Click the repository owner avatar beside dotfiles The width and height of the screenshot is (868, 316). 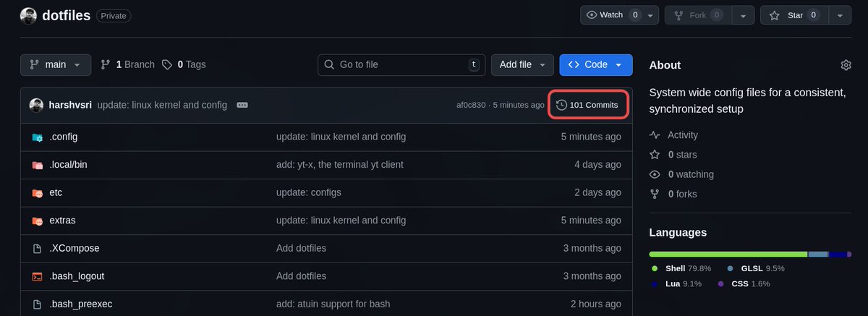pyautogui.click(x=28, y=15)
